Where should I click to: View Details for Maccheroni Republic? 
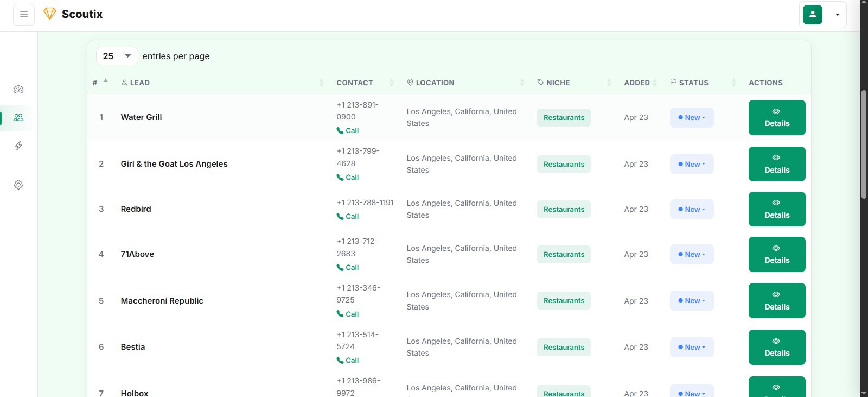click(x=777, y=300)
